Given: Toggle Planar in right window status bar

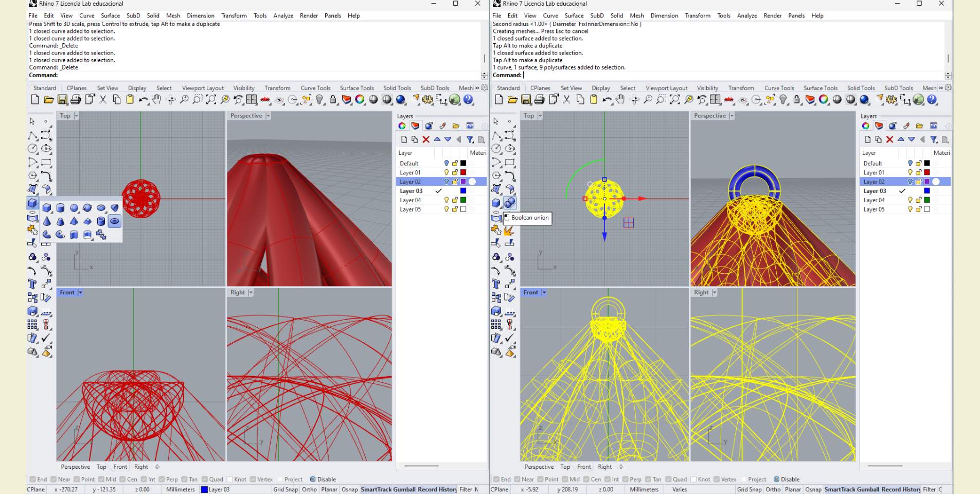Looking at the screenshot, I should pos(793,489).
